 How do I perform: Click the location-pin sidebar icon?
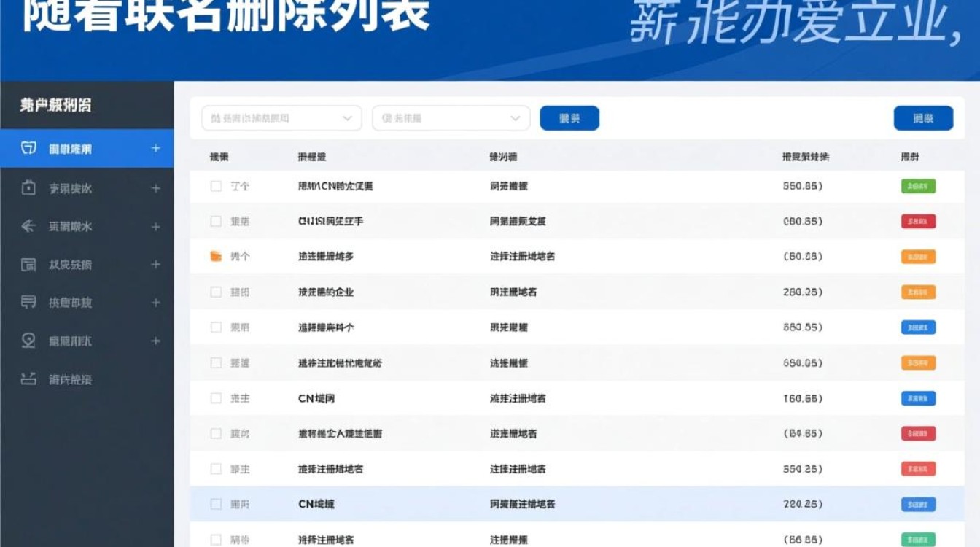[27, 341]
